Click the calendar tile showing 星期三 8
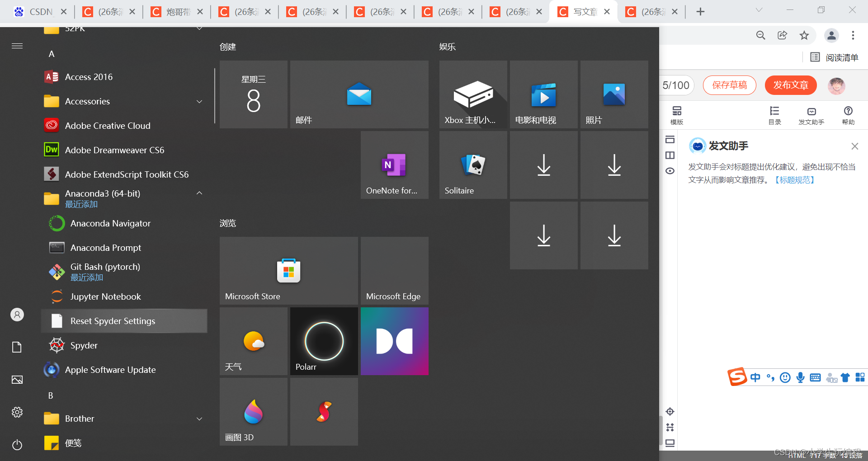 (x=254, y=94)
